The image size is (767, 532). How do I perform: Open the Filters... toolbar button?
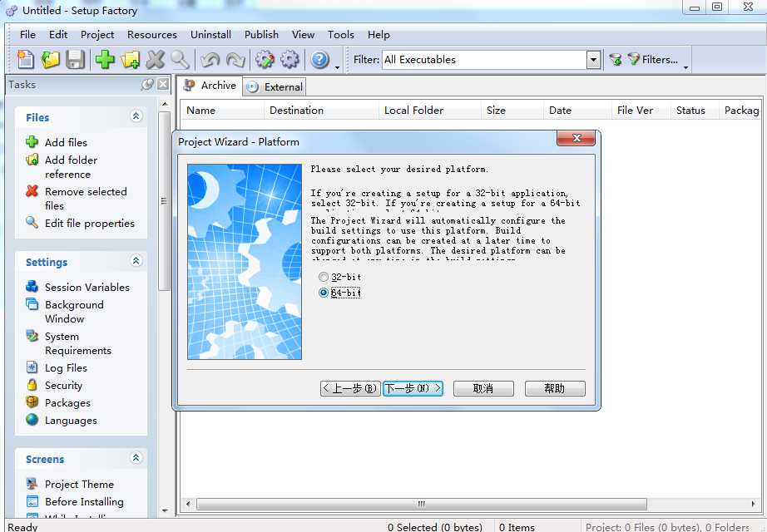[652, 60]
